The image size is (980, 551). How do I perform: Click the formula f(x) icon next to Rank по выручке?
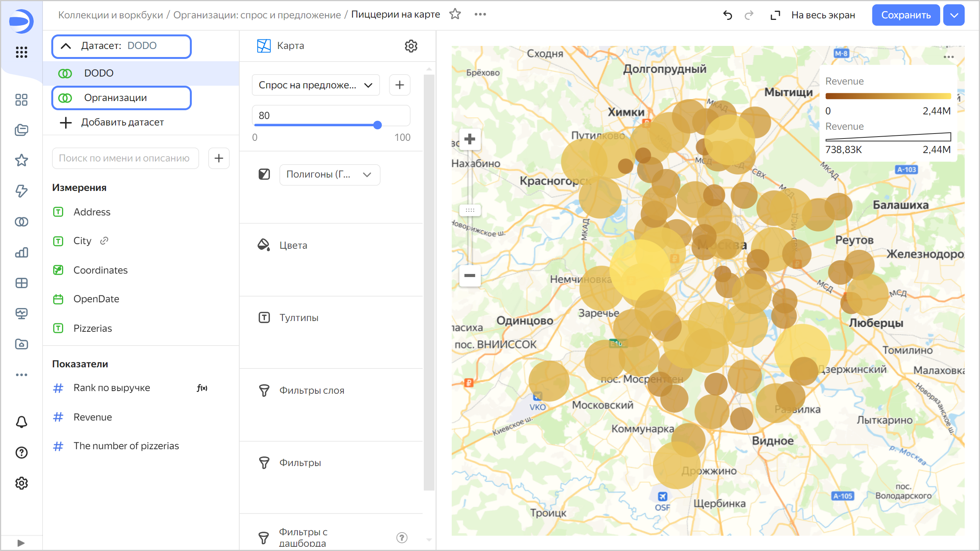coord(202,388)
